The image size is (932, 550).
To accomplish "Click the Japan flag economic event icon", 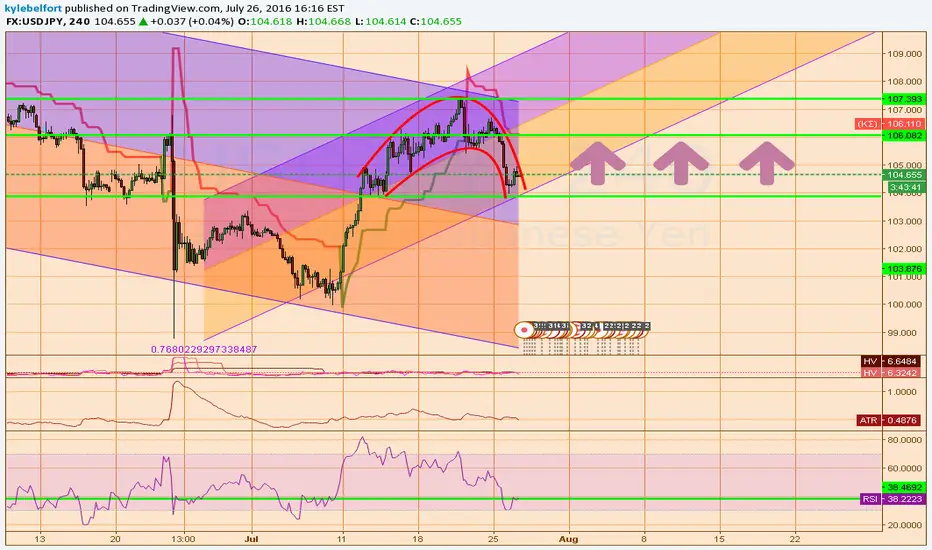I will (x=524, y=329).
